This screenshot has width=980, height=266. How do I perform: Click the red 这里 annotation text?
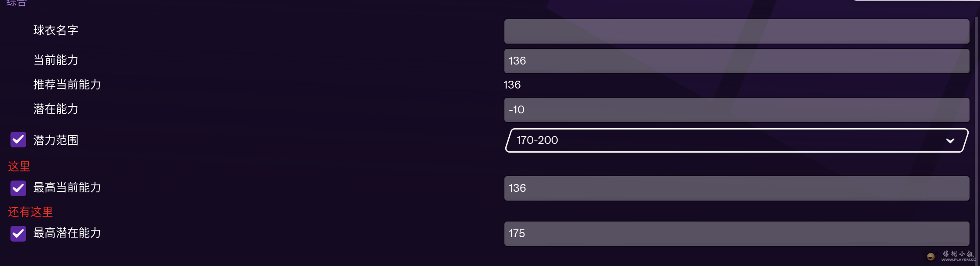point(19,167)
